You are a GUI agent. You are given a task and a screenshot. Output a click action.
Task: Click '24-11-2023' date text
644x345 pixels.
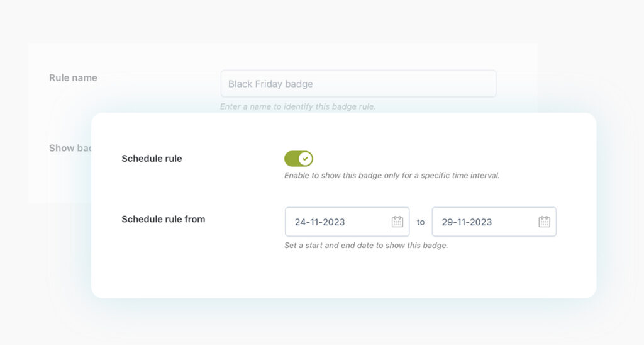pyautogui.click(x=319, y=222)
